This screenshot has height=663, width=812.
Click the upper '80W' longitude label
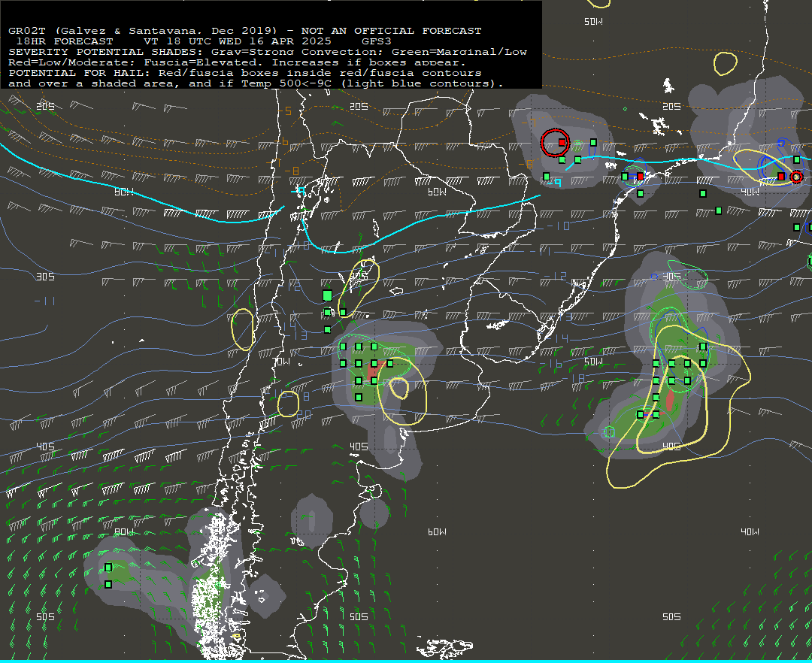[x=124, y=192]
